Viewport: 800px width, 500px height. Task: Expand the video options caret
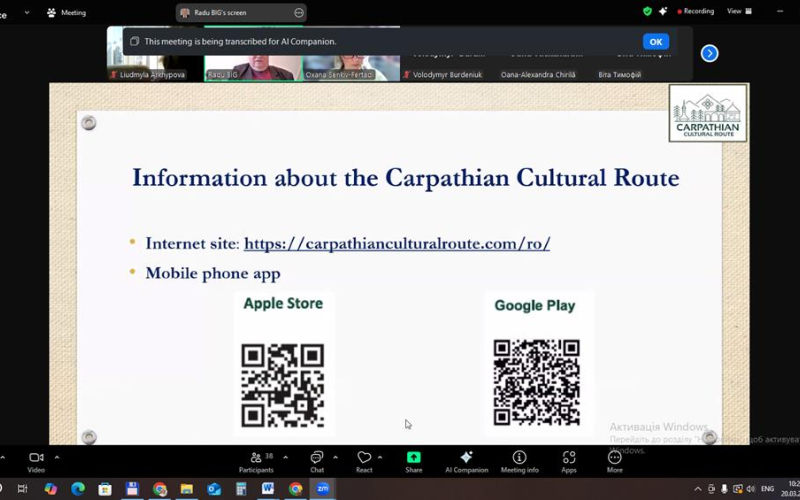point(57,457)
